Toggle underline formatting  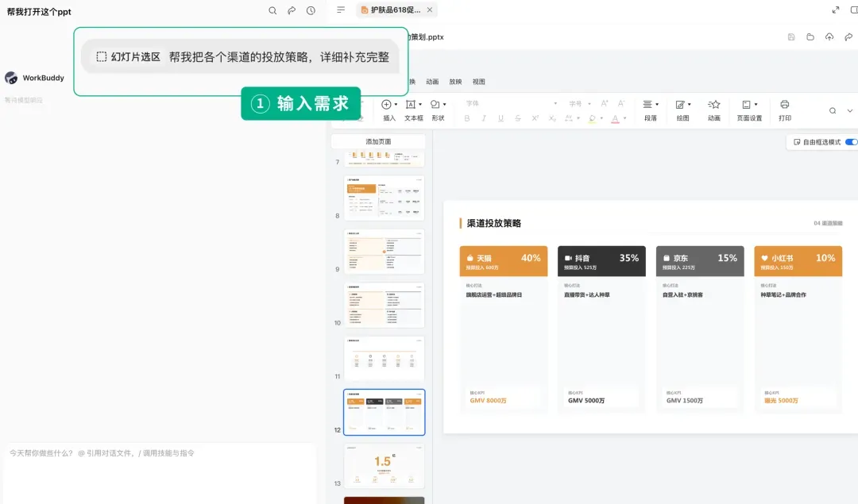point(500,118)
